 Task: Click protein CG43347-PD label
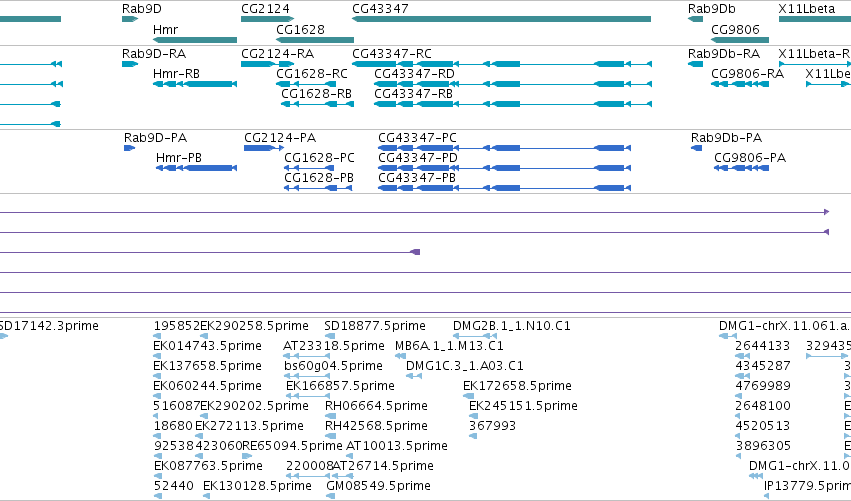point(418,157)
